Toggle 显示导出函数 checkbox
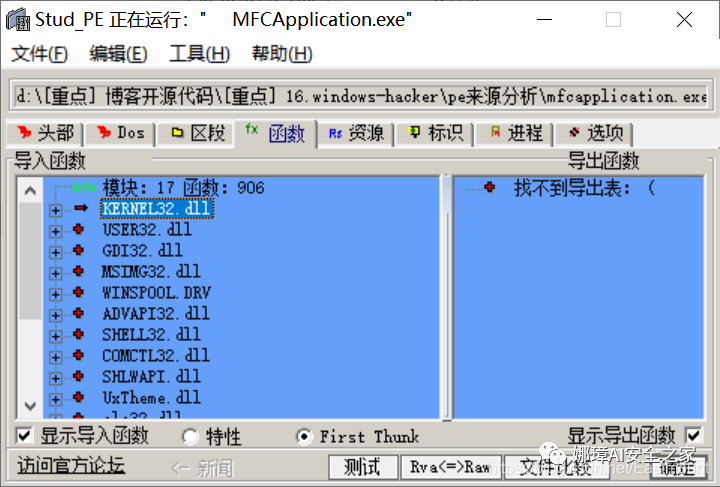Screen dimensions: 720x487 (x=693, y=435)
